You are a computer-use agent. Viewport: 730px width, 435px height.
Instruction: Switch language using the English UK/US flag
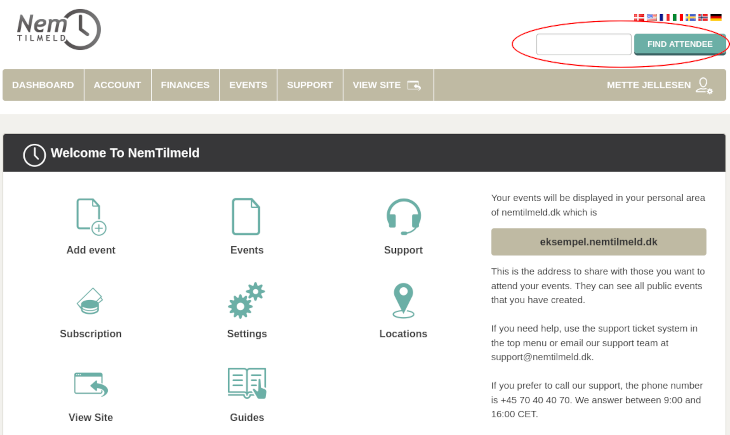point(652,18)
